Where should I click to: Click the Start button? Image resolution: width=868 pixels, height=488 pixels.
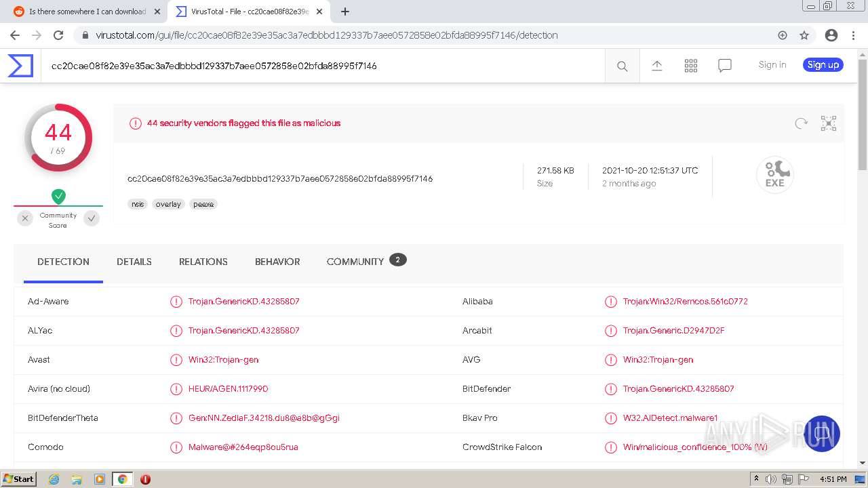tap(18, 479)
